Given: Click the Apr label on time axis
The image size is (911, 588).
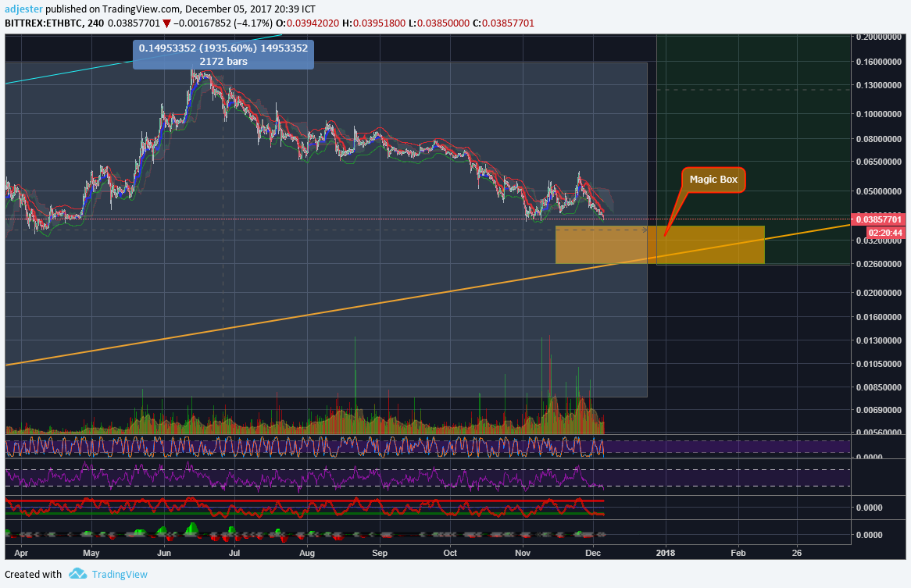Looking at the screenshot, I should (x=21, y=553).
